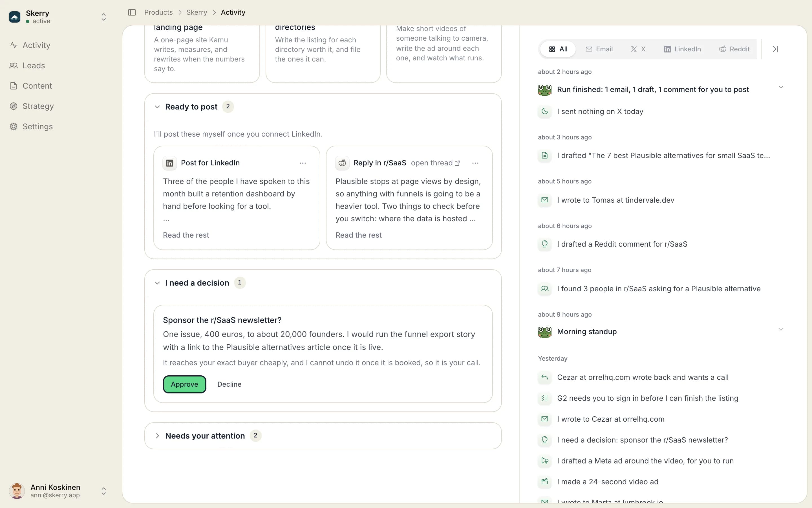Click clapperboard icon for 24-second video ad
Image resolution: width=812 pixels, height=508 pixels.
[x=545, y=482]
